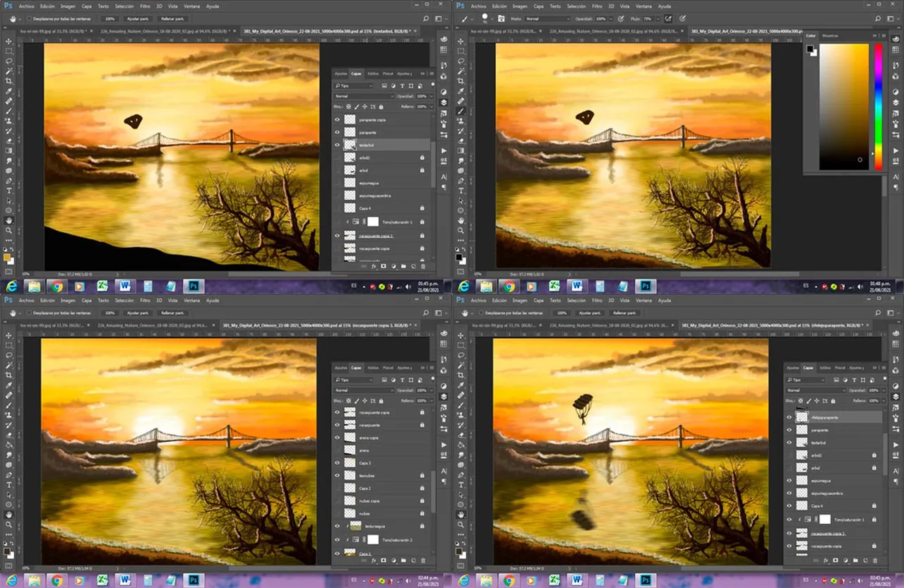904x588 pixels.
Task: Open Modo Normal dropdown in Color panel window
Action: tap(548, 19)
